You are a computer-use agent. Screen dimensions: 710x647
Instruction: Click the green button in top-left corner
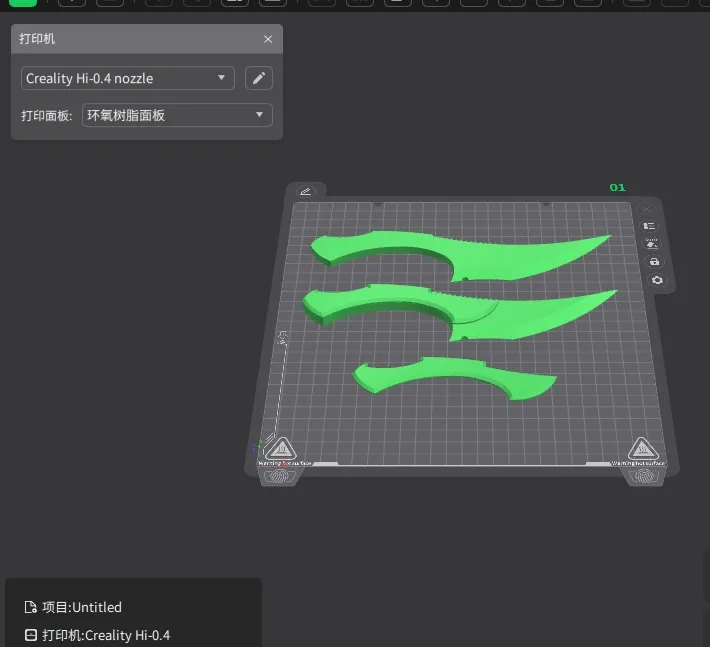point(22,2)
